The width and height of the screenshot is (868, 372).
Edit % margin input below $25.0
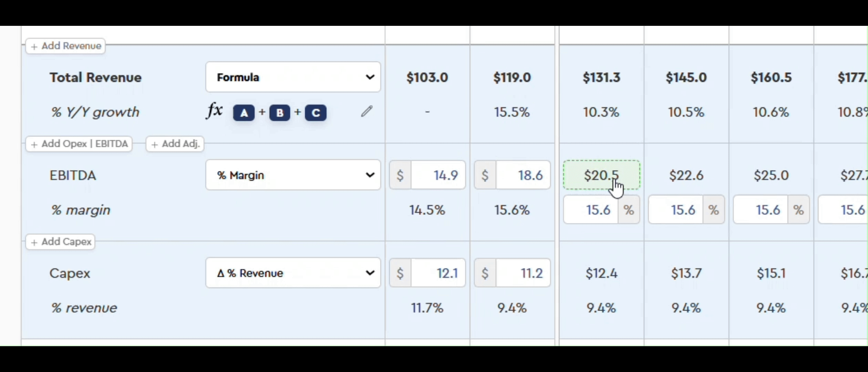(761, 209)
